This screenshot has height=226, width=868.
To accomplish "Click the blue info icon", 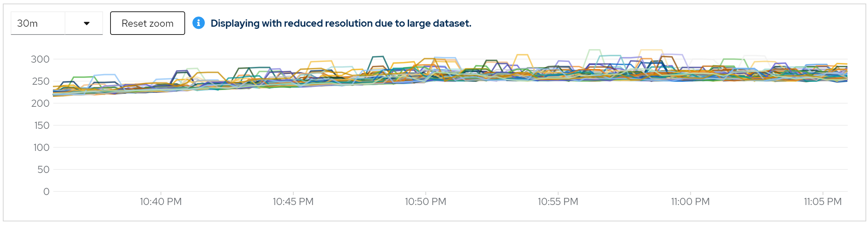I will coord(199,23).
